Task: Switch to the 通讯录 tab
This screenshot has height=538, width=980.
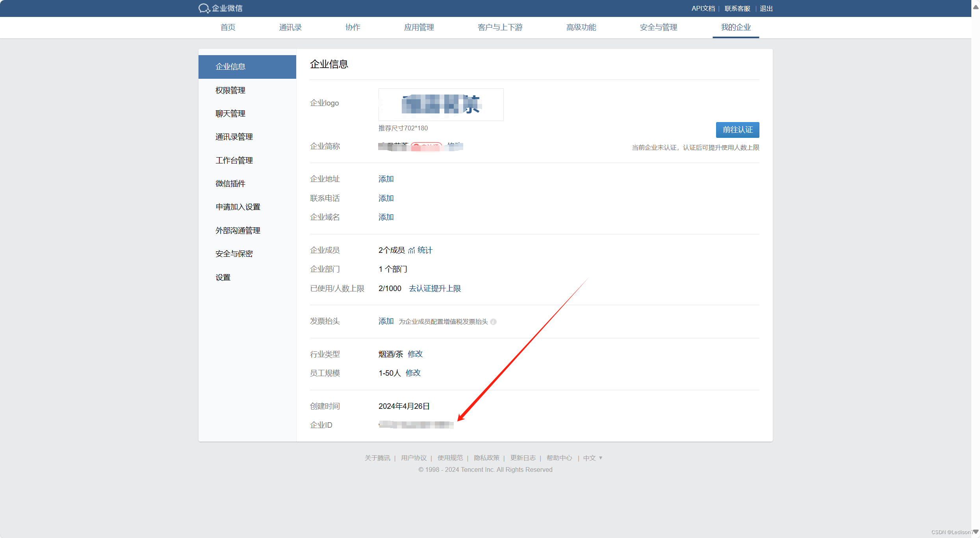Action: pos(290,27)
